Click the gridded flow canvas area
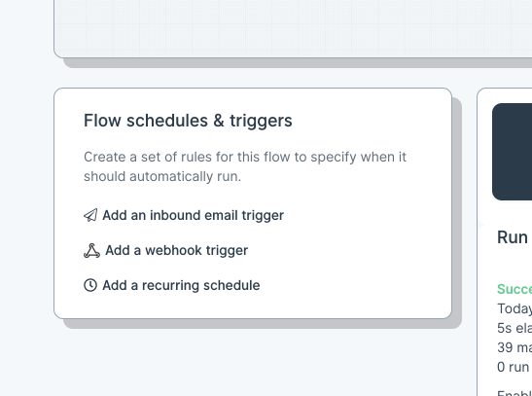The image size is (532, 396). click(293, 29)
